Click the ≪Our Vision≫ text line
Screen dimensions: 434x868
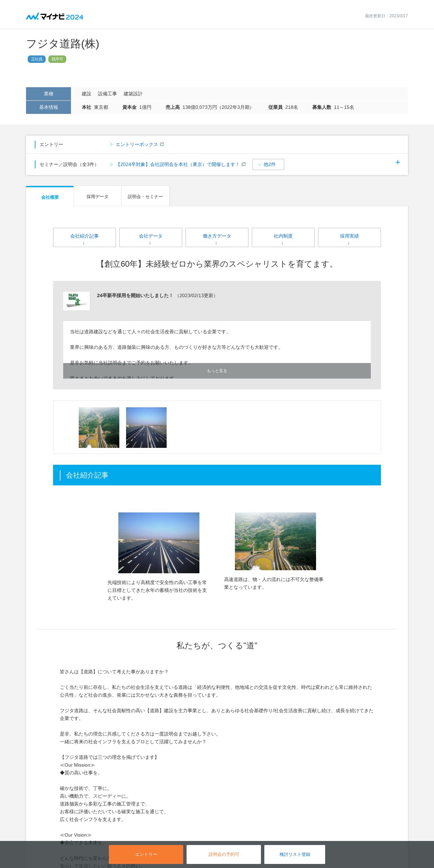(76, 835)
